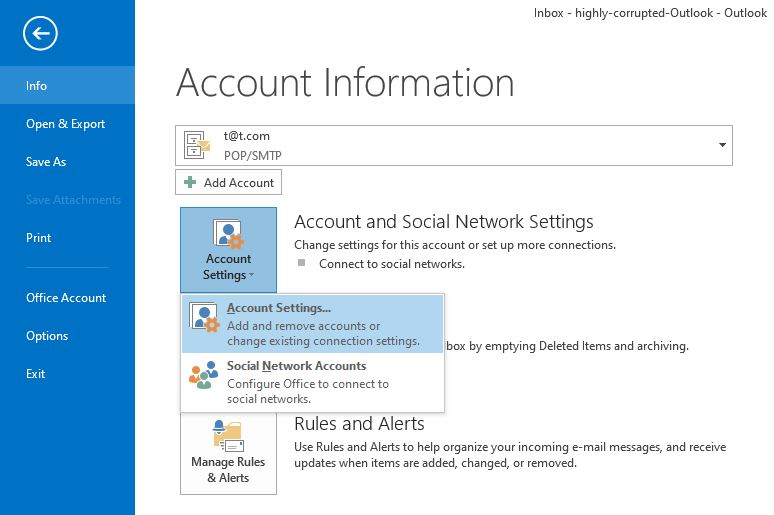Expand the t@t.com account dropdown arrow
The image size is (774, 515).
tap(722, 145)
